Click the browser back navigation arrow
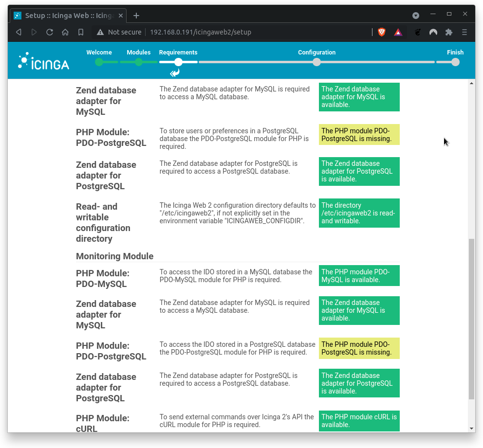 pyautogui.click(x=18, y=32)
